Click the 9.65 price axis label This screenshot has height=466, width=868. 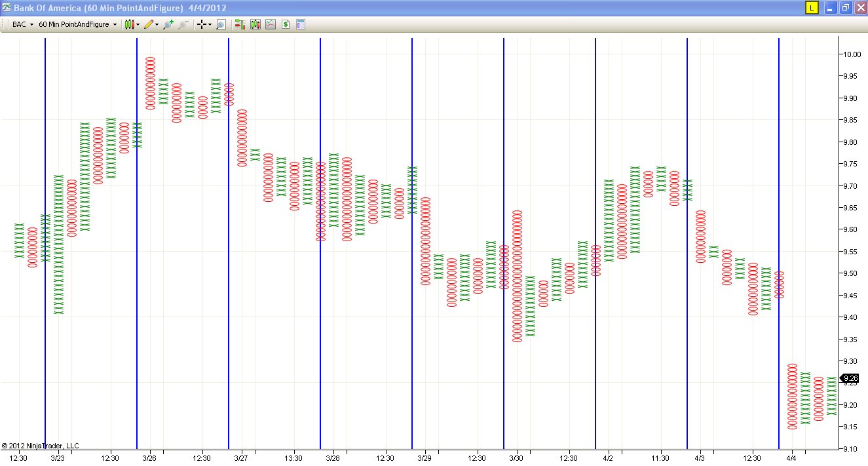point(851,208)
